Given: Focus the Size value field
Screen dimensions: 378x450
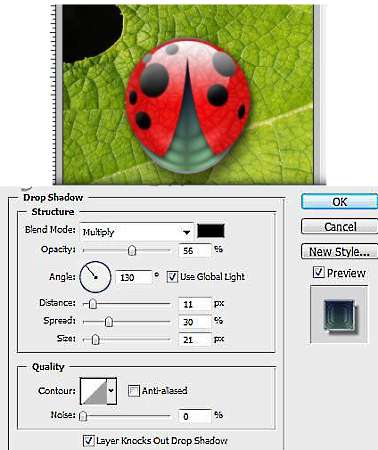Looking at the screenshot, I should tap(195, 340).
